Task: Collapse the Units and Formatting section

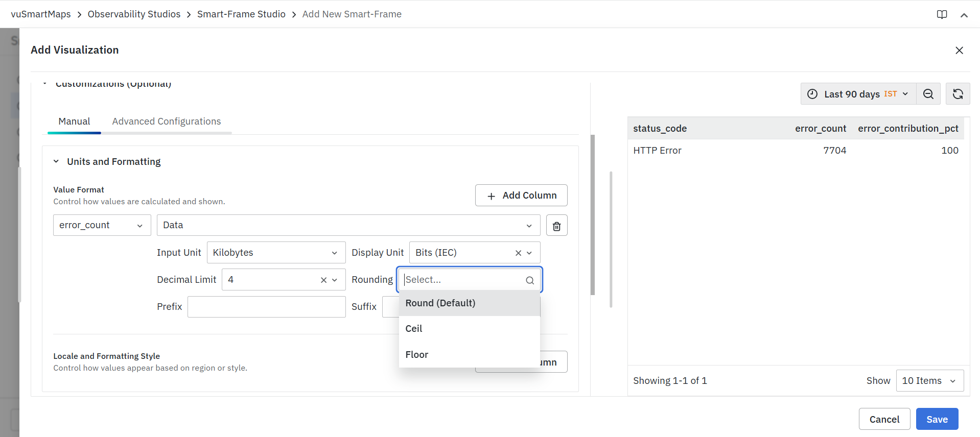Action: [x=56, y=161]
